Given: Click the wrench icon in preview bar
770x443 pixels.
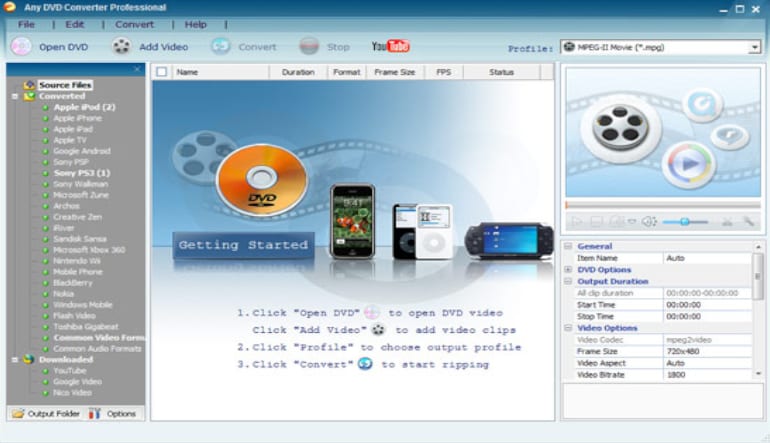Looking at the screenshot, I should pos(748,222).
